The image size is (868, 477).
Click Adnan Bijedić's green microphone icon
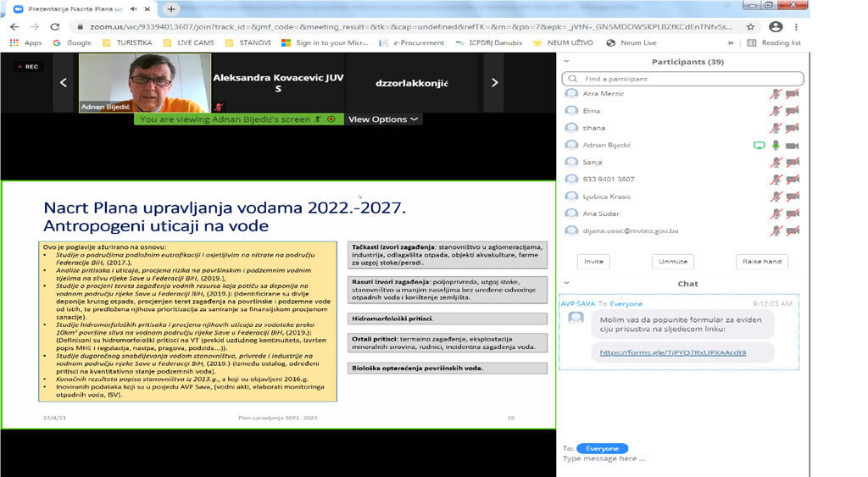click(x=775, y=145)
